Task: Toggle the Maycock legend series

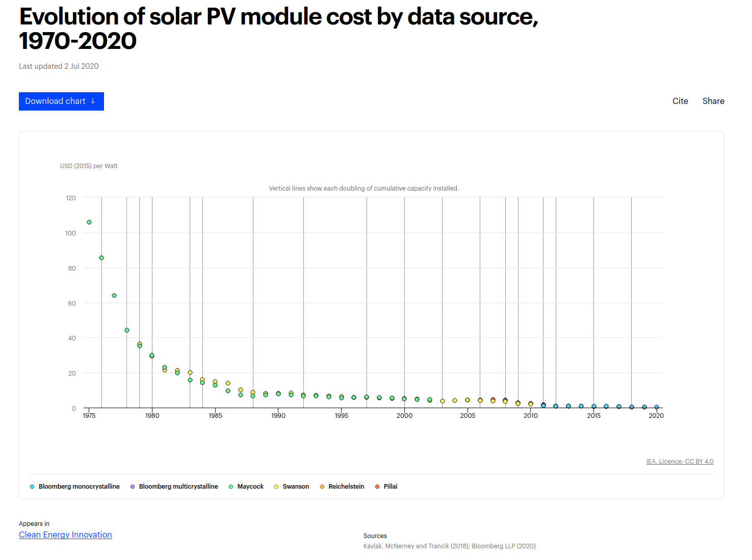Action: point(250,487)
